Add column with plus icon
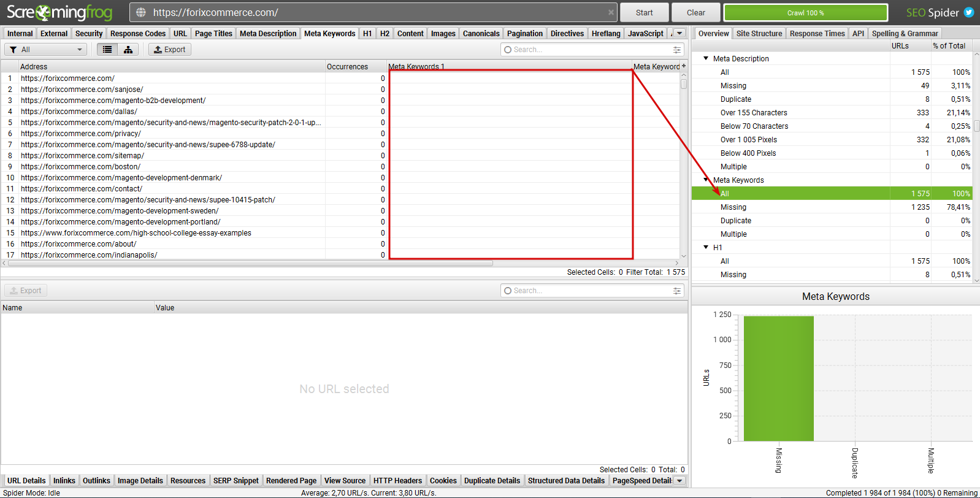 (684, 66)
